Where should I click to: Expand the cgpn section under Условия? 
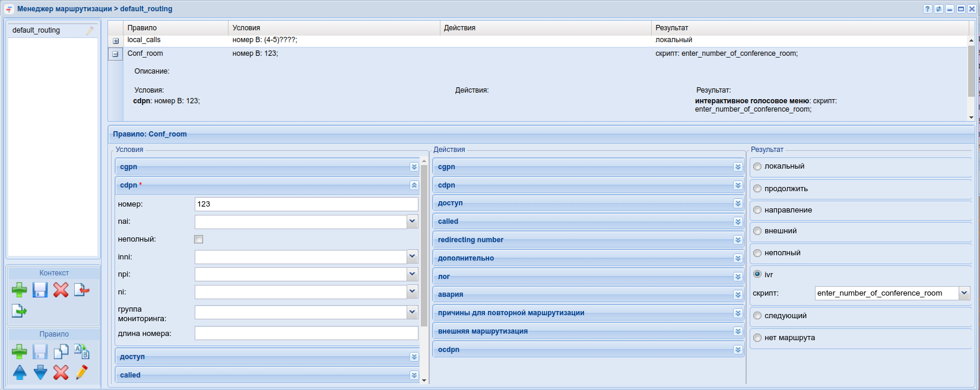coord(414,167)
